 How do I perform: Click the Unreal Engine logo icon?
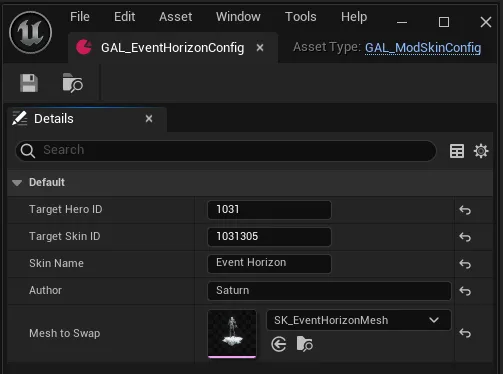tap(31, 32)
